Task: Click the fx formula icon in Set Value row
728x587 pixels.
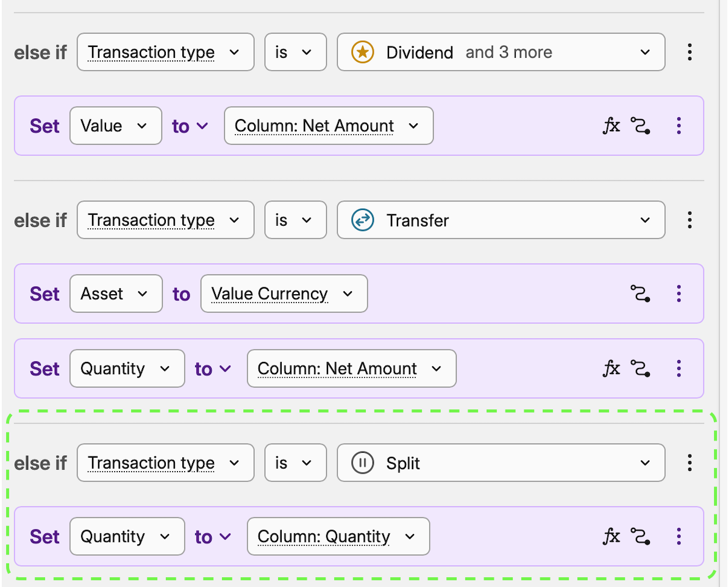Action: pos(611,126)
